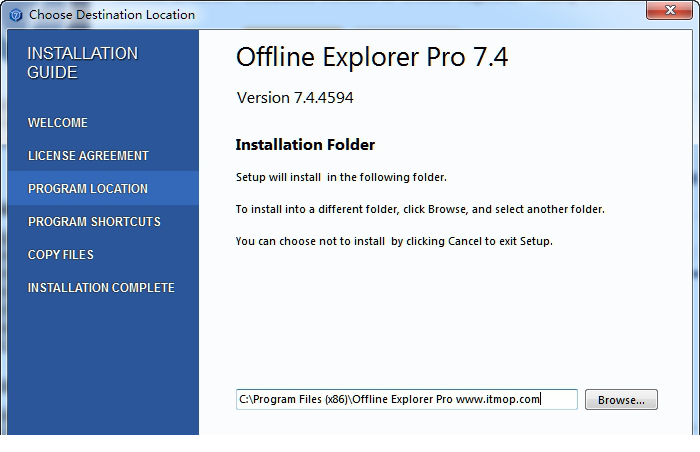Click the 'To install into a different folder' line
700x452 pixels.
coord(420,209)
